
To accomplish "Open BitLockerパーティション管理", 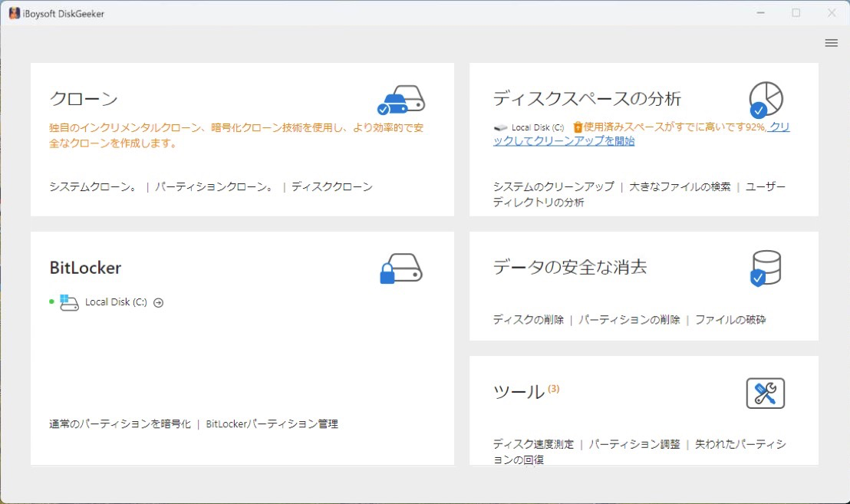I will [272, 423].
